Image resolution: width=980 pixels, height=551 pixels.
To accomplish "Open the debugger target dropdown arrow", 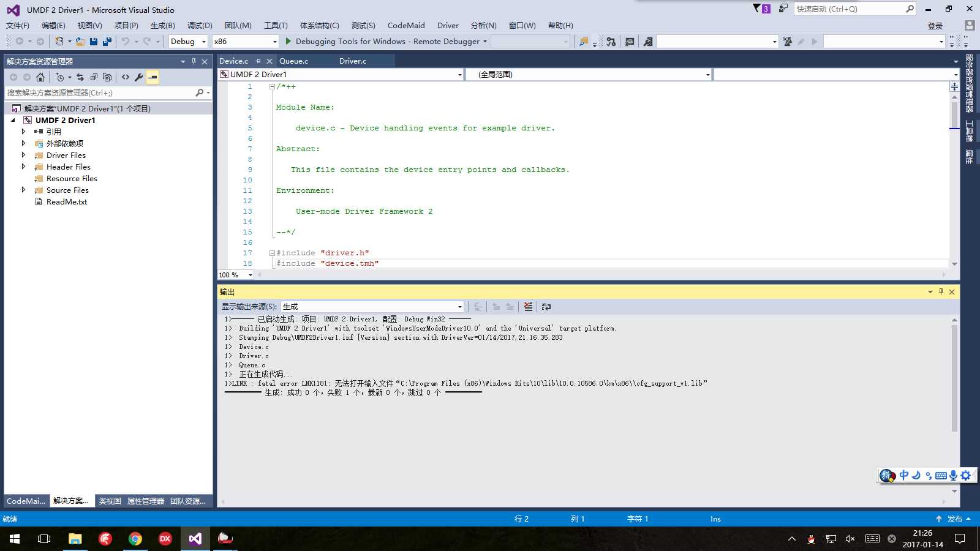I will [485, 42].
